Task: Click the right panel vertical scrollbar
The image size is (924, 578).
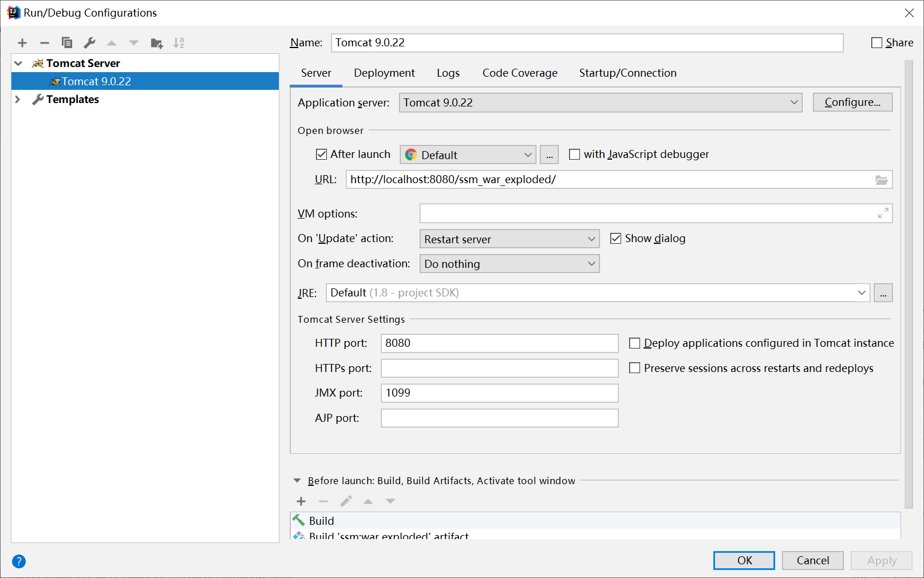Action: click(x=909, y=284)
